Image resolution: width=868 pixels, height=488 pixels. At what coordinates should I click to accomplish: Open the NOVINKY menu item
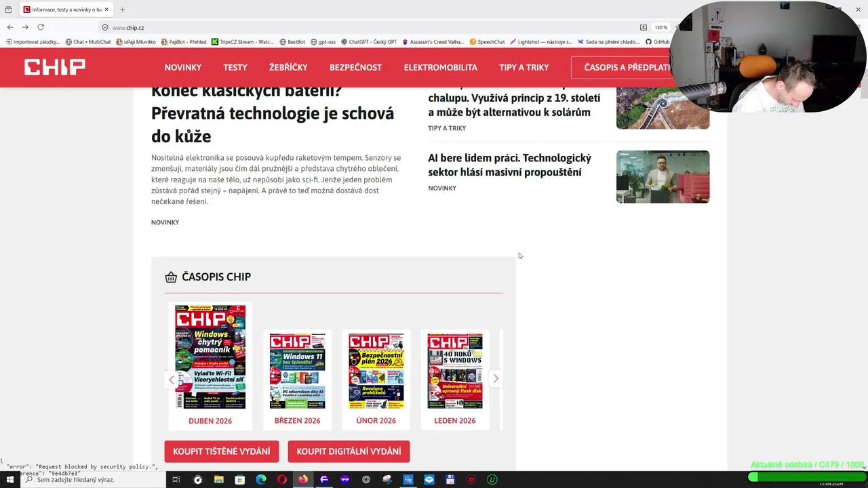coord(183,67)
